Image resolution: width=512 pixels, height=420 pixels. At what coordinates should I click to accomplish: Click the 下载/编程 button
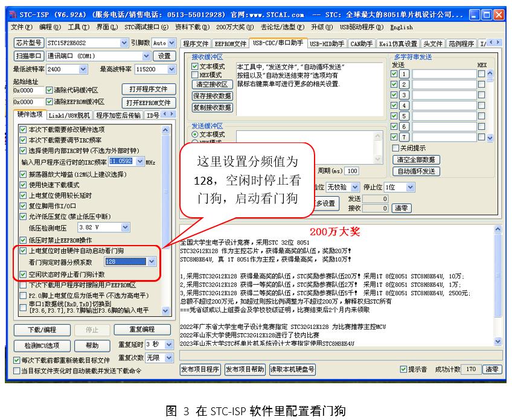(42, 329)
